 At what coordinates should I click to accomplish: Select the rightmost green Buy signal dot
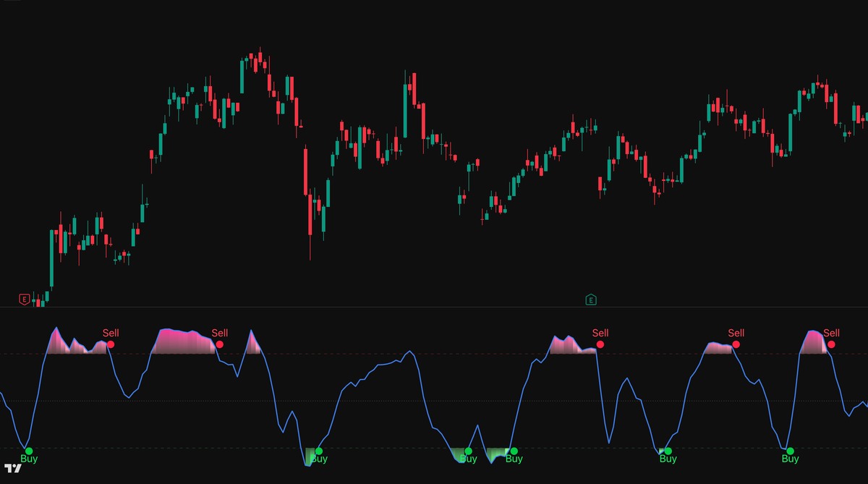click(x=790, y=451)
